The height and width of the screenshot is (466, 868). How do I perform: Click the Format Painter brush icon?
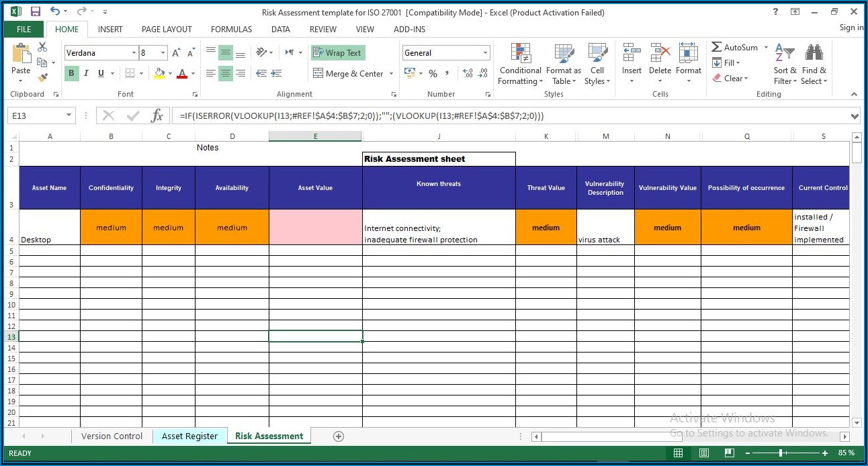tap(42, 78)
